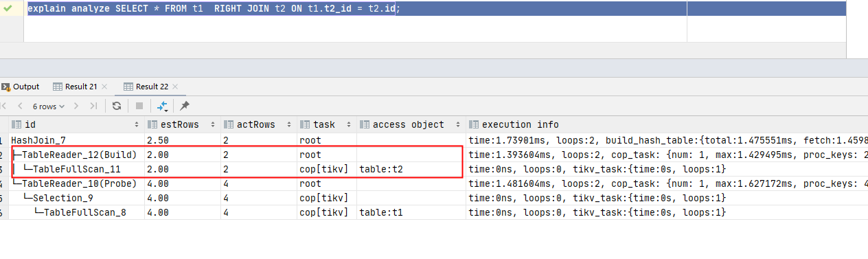Click the access object column header
This screenshot has height=259, width=868.
coord(409,125)
